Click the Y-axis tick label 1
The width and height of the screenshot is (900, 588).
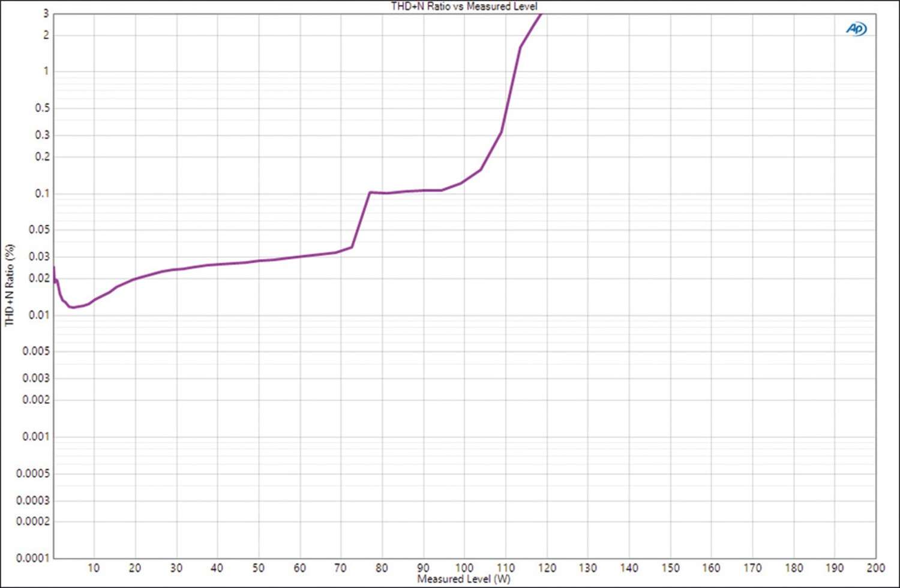tap(46, 71)
